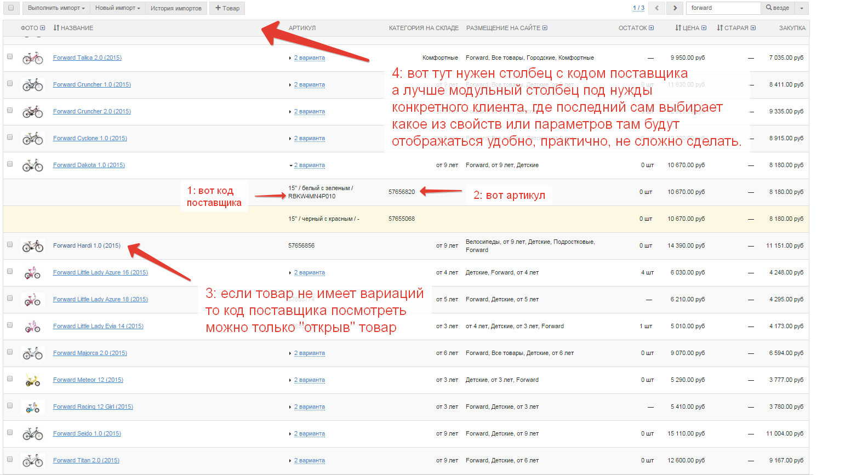
Task: Click the АРТИКУЛ column header
Action: (x=302, y=28)
